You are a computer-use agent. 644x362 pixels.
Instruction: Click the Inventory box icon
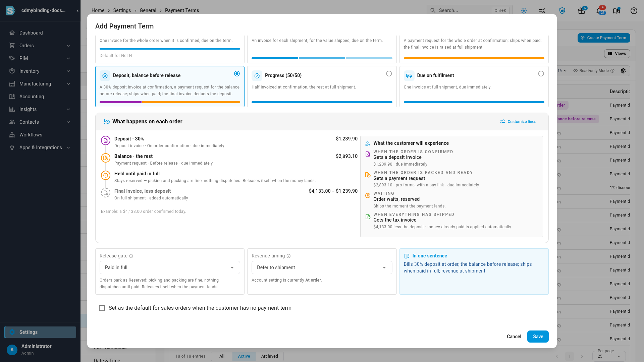tap(12, 71)
